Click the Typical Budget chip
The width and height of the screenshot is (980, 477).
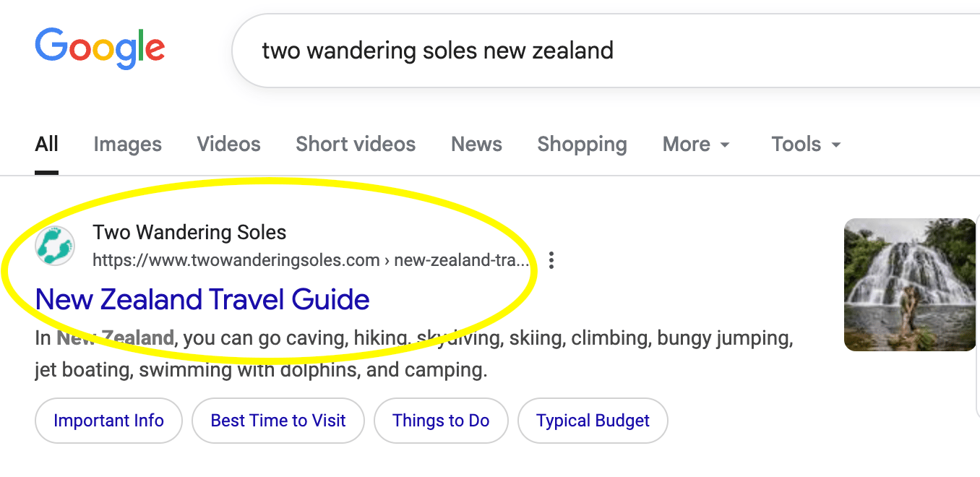593,421
